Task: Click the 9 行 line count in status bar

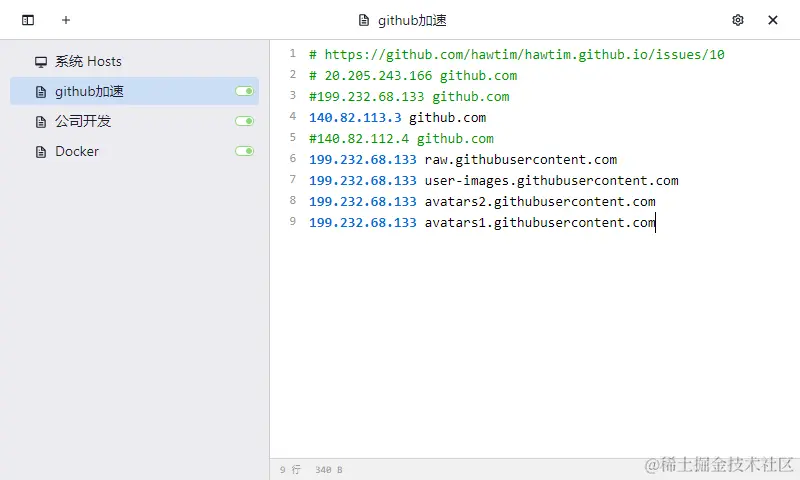Action: 290,470
